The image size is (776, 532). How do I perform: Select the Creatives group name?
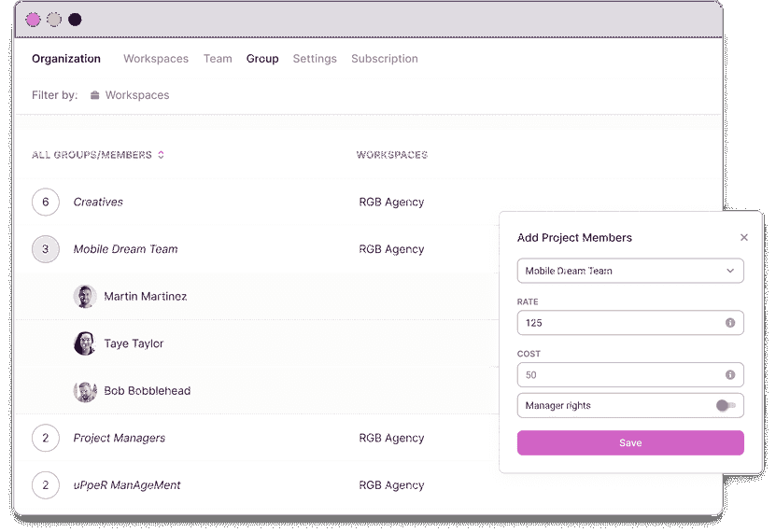point(98,202)
